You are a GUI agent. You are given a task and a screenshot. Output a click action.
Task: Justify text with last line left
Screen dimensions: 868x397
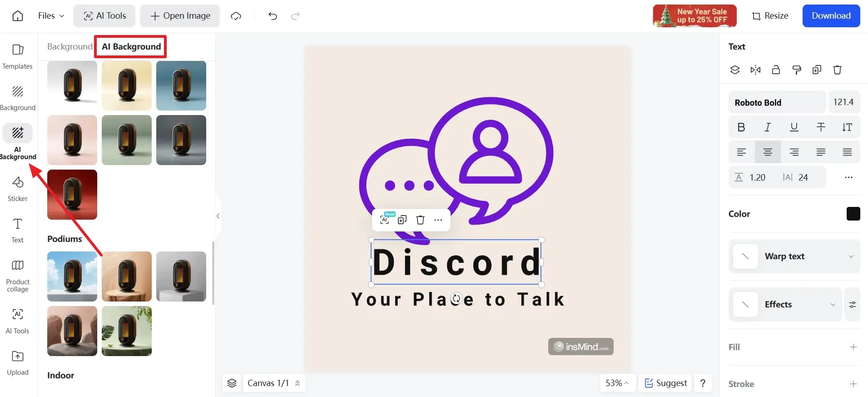coord(821,152)
